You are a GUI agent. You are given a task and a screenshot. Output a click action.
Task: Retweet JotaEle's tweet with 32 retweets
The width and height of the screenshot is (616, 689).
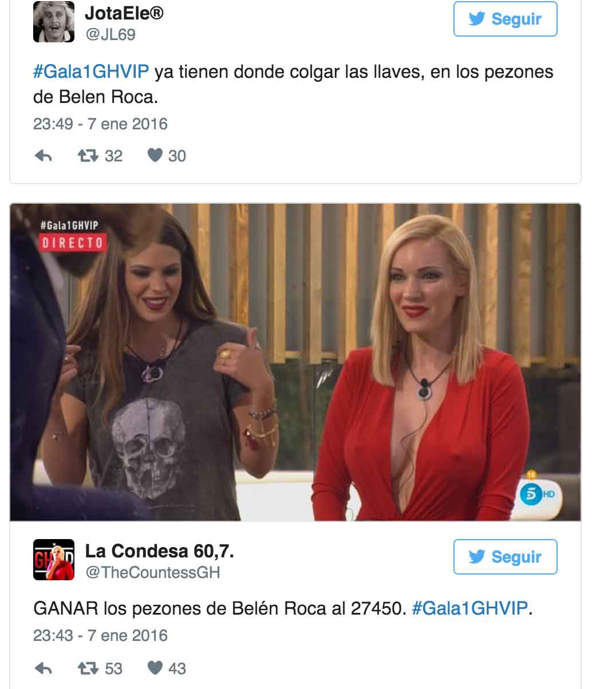100,156
